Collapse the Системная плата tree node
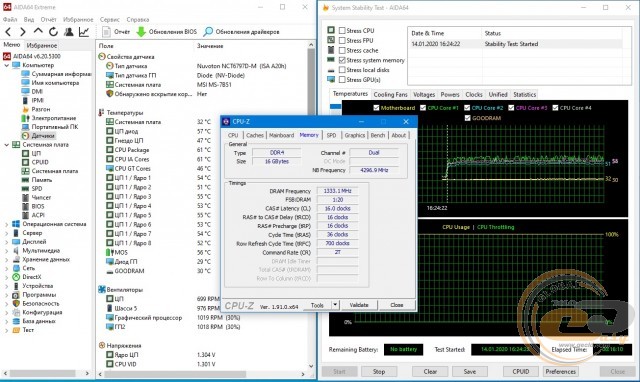Image resolution: width=640 pixels, height=382 pixels. click(7, 144)
